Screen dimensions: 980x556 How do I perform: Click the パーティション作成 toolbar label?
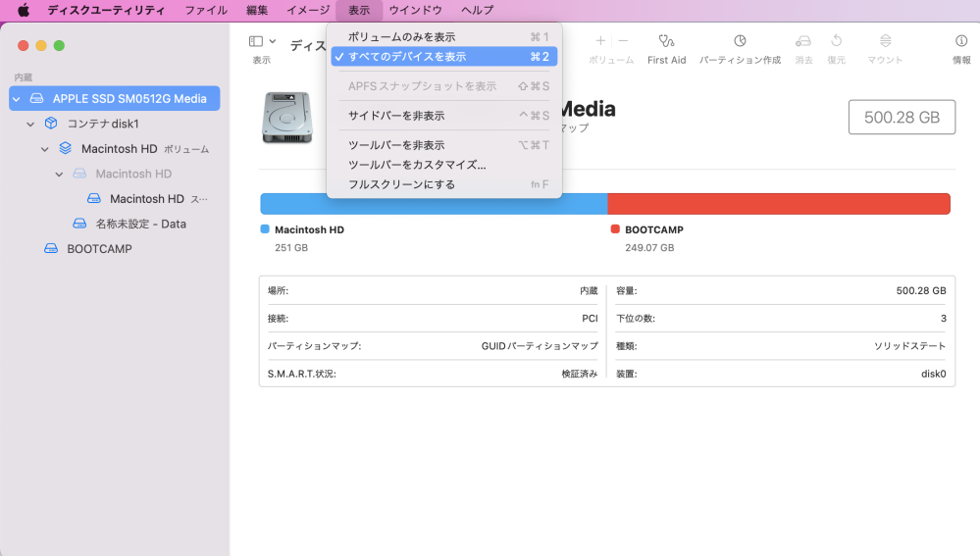click(740, 60)
